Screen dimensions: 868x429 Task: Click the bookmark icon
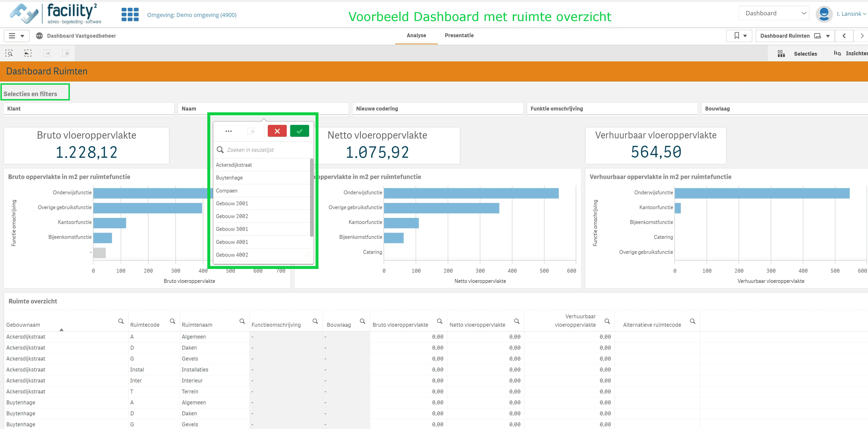pos(736,36)
